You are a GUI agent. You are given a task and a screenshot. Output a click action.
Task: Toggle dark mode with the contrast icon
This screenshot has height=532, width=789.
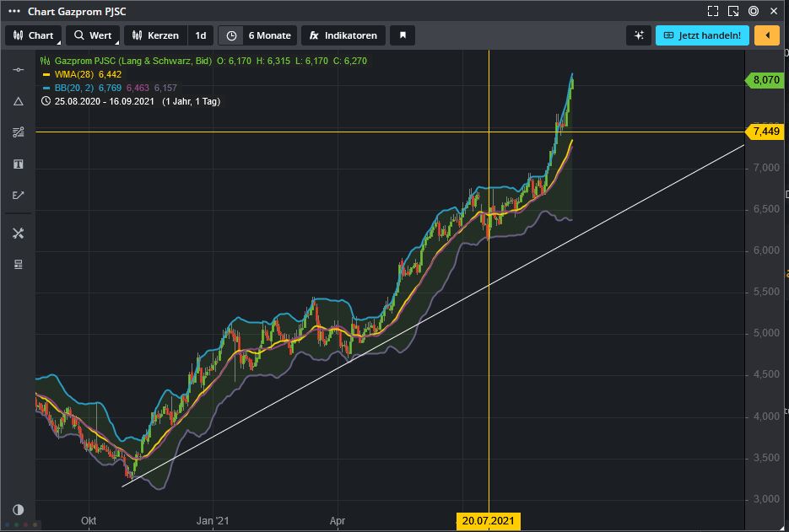18,509
